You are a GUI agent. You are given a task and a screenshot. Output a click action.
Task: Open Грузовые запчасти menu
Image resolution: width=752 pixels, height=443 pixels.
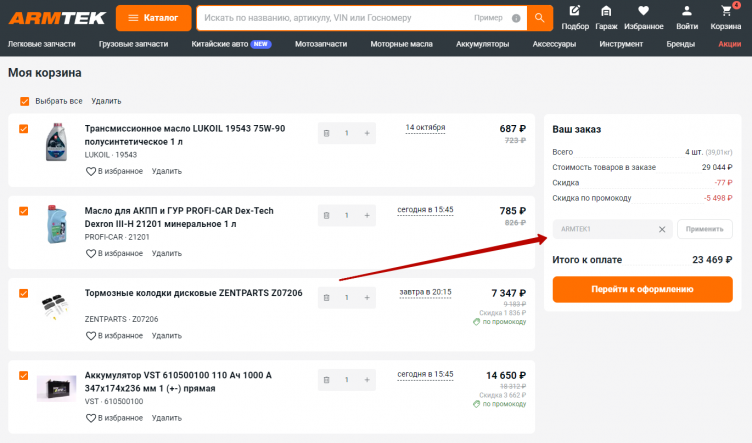tap(133, 44)
